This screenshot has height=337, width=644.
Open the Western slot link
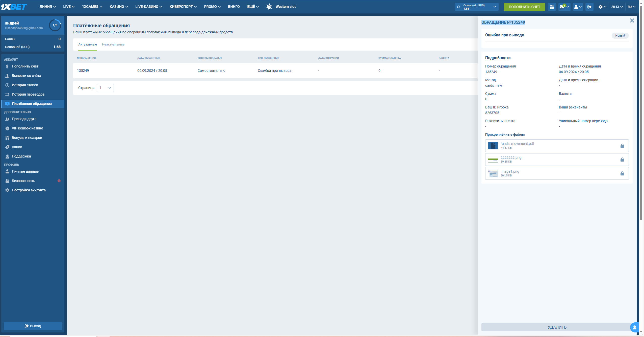click(x=286, y=7)
